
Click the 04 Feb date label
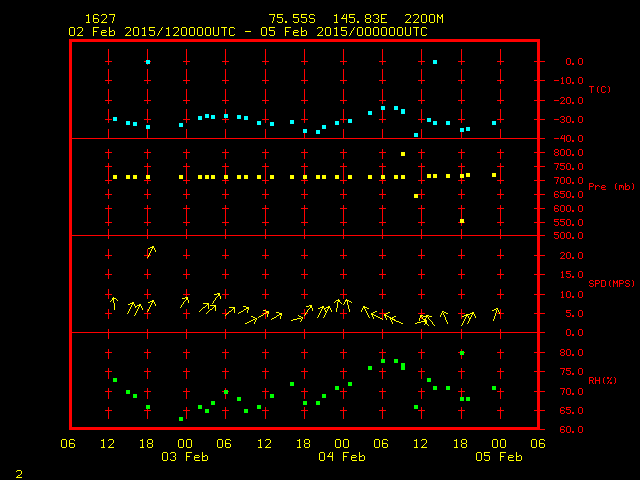point(342,457)
